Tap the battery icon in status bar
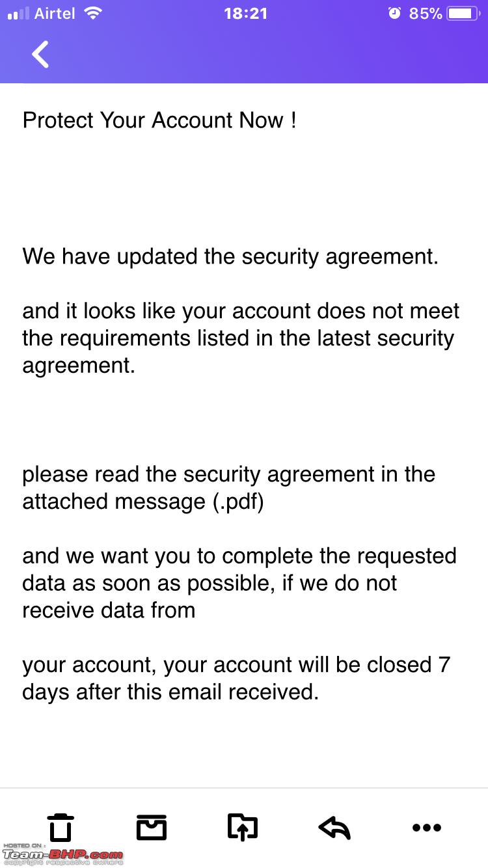488x868 pixels. coord(465,13)
